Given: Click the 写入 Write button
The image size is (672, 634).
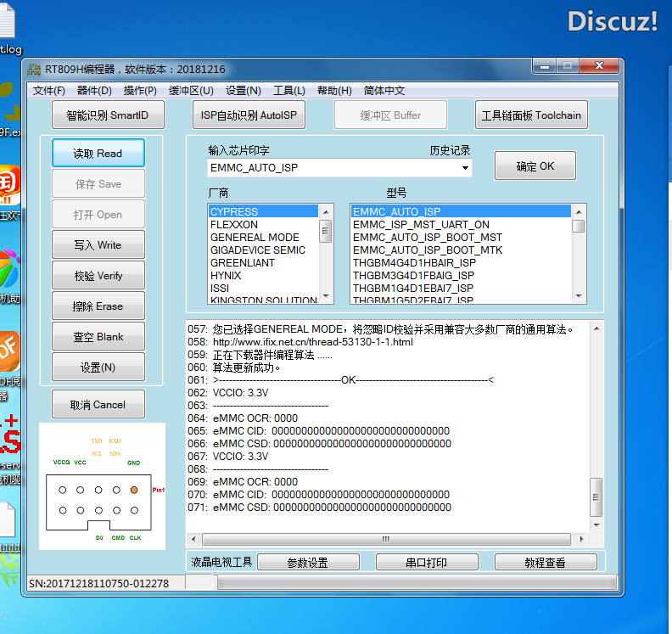Looking at the screenshot, I should [x=98, y=244].
